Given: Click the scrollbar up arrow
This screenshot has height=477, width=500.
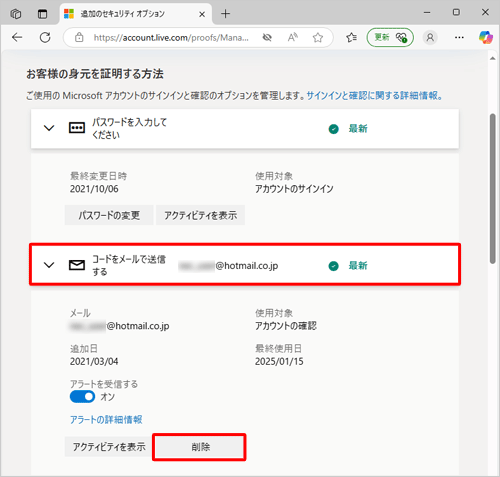Looking at the screenshot, I should click(x=492, y=58).
